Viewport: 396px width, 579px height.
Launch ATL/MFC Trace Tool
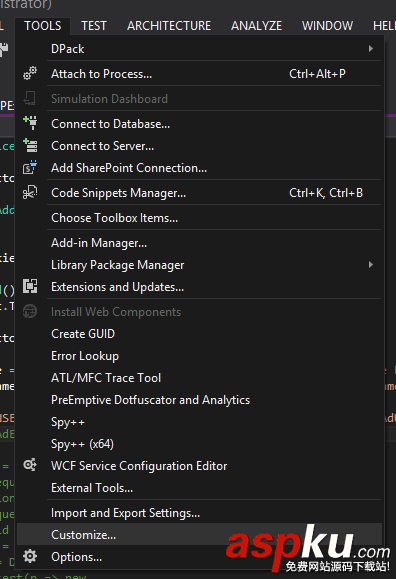tap(199, 378)
